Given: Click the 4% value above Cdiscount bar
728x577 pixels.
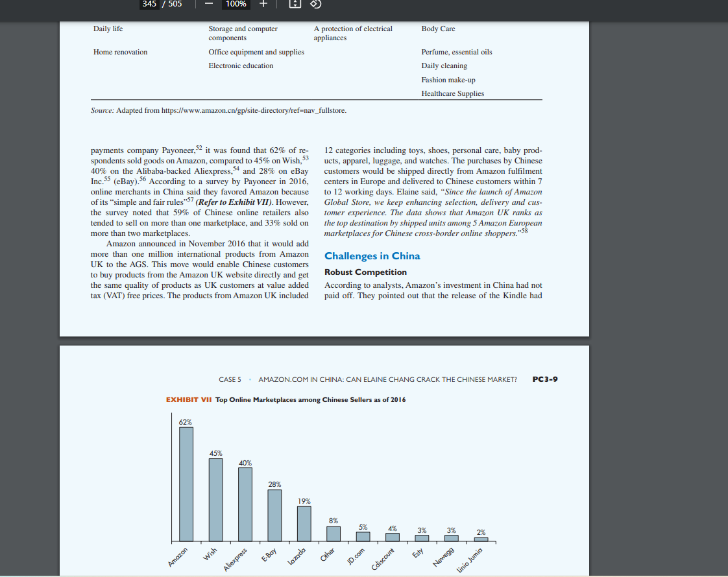Looking at the screenshot, I should coord(393,528).
